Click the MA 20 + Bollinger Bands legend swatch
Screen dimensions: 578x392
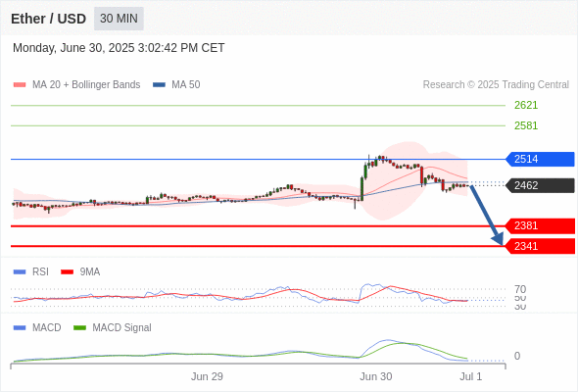tap(20, 85)
